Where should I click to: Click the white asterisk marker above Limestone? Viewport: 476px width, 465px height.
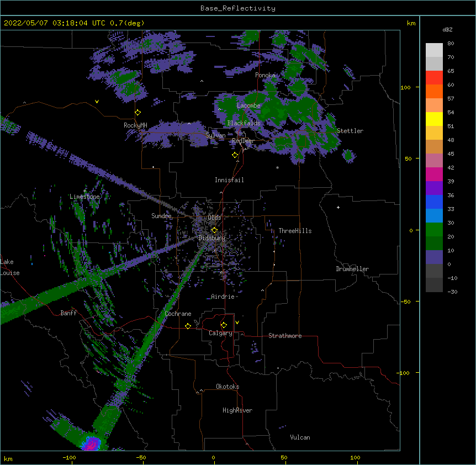coord(84,191)
